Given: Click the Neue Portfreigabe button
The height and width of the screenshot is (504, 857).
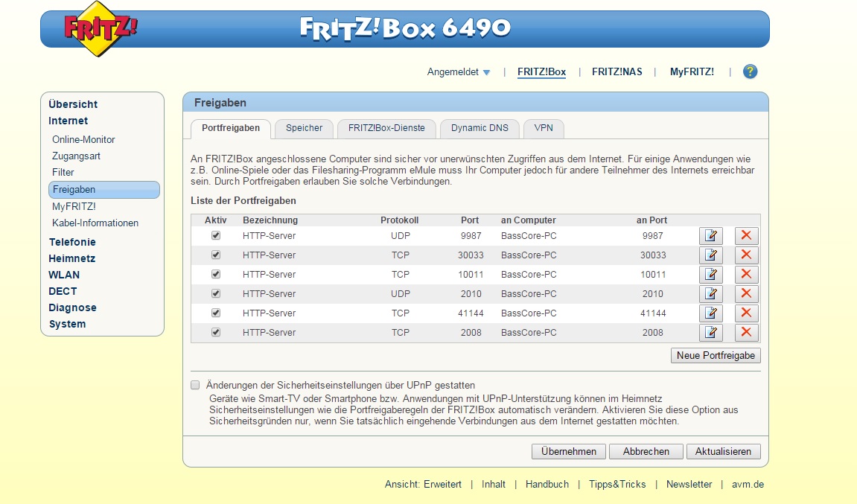Looking at the screenshot, I should click(x=716, y=356).
